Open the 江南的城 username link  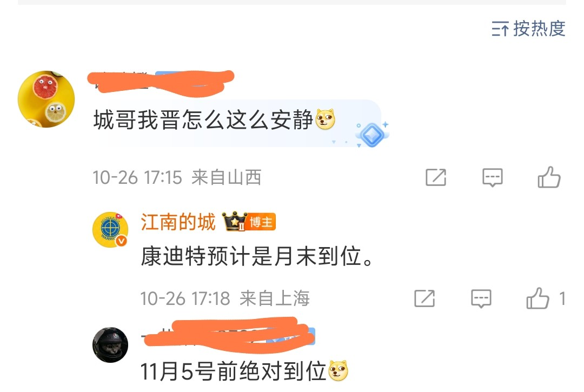(178, 222)
